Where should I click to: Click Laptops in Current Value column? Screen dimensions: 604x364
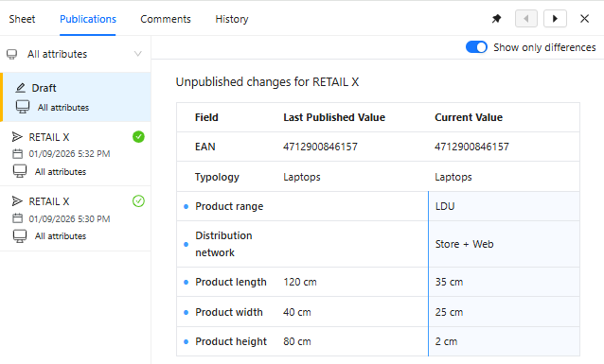click(x=453, y=177)
